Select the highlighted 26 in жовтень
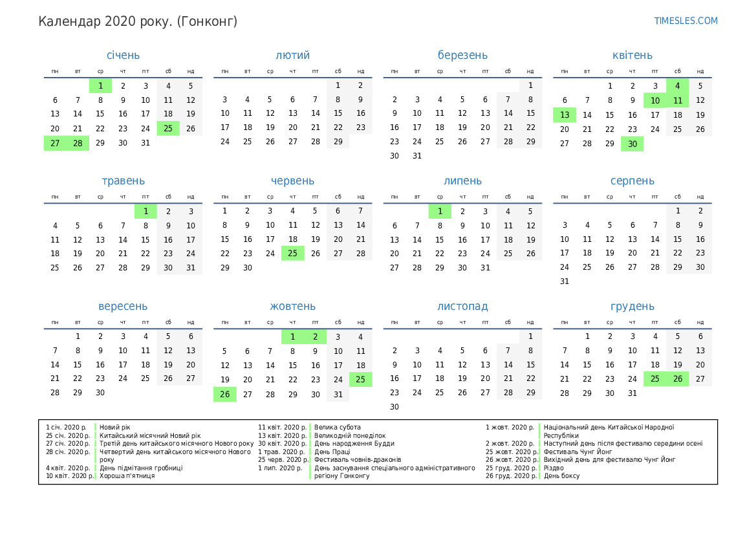Viewport: 756px width, 535px height. click(x=224, y=394)
